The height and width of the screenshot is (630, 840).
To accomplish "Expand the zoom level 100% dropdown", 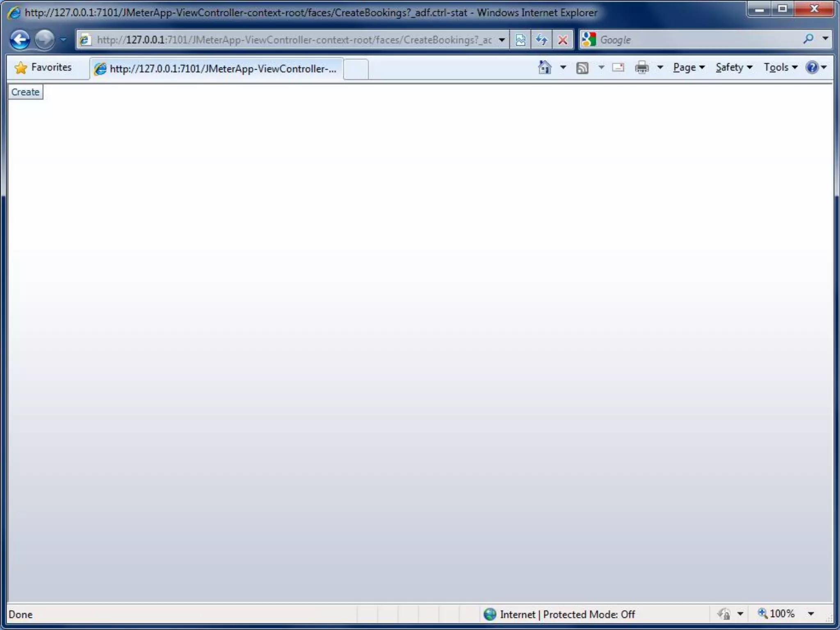I will coord(811,614).
